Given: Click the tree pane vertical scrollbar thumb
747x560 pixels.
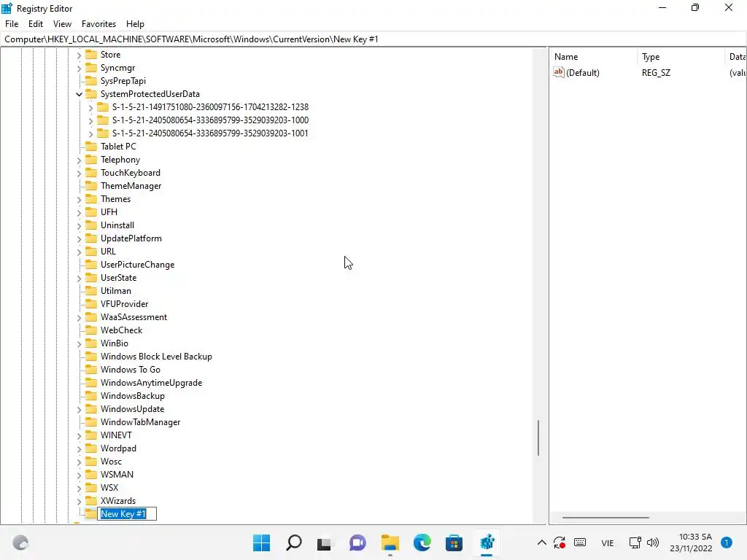Looking at the screenshot, I should click(538, 437).
